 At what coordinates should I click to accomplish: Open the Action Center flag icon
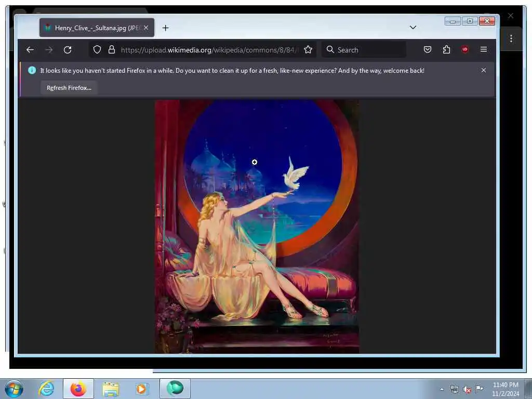pyautogui.click(x=479, y=389)
